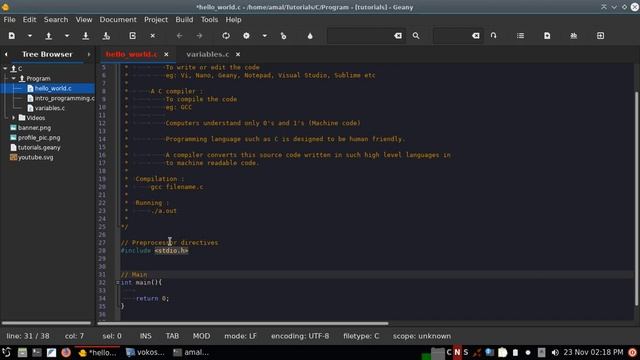This screenshot has width=640, height=360.
Task: Click the Run/Execute toolbar icon
Action: [284, 36]
